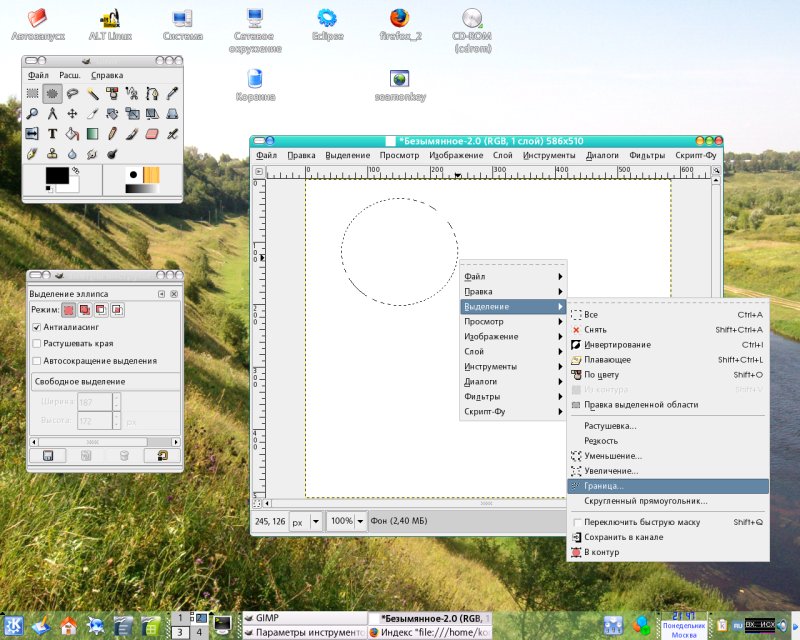Select the Bucket Fill tool
This screenshot has height=640, width=800.
coord(72,133)
